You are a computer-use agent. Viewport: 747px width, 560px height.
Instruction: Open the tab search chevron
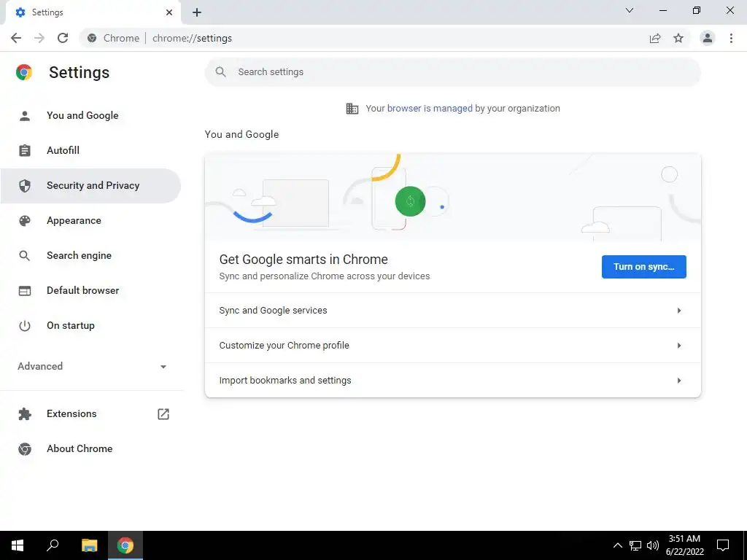point(630,10)
